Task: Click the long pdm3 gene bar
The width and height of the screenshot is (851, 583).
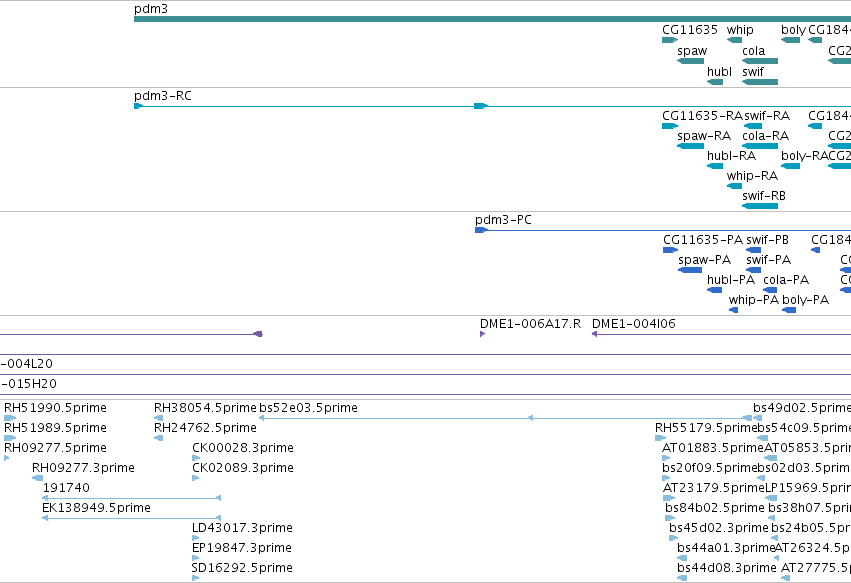Action: tap(492, 19)
